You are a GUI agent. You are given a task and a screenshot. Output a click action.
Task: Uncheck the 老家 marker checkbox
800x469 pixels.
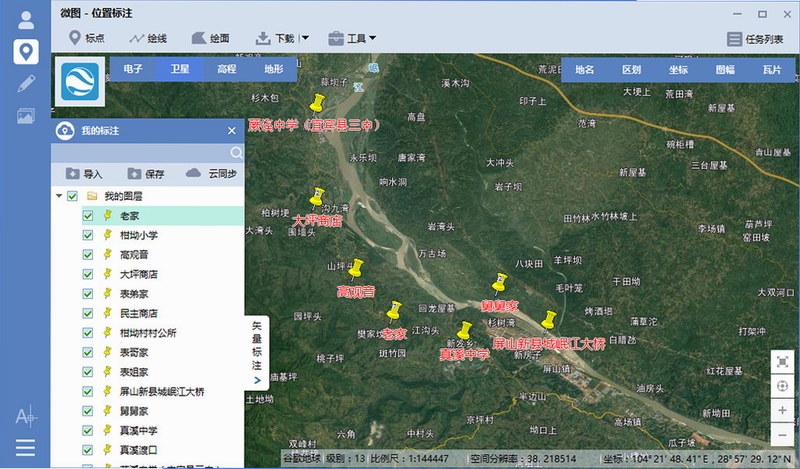coord(88,216)
